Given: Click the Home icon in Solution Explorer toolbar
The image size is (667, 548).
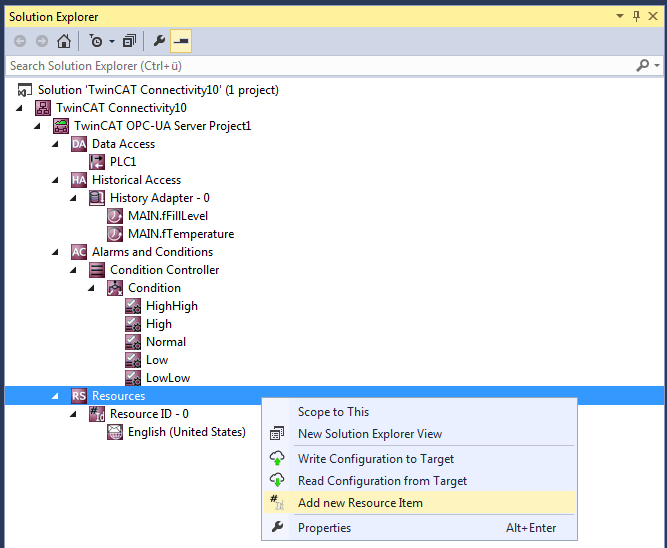Looking at the screenshot, I should coord(64,41).
